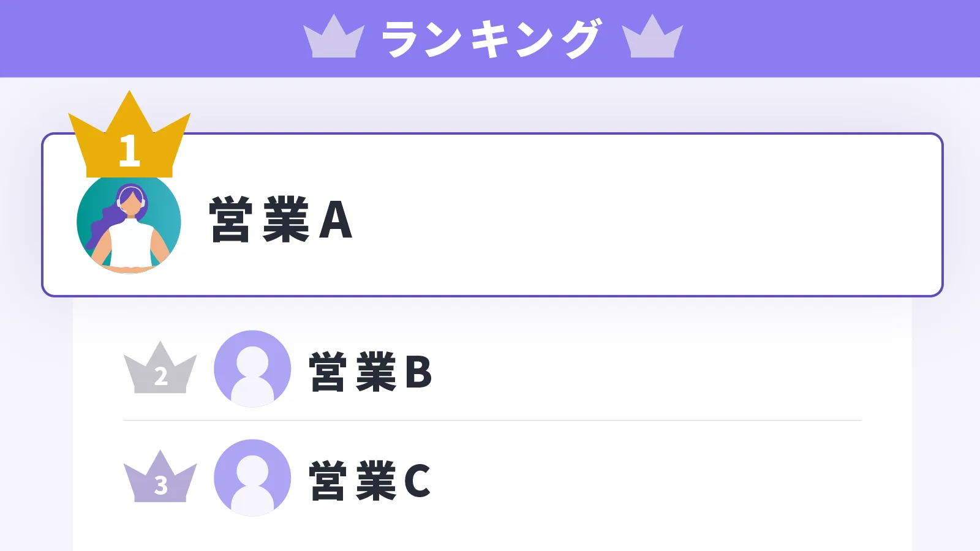The image size is (980, 551).
Task: Select the 営業B name label
Action: pos(371,372)
